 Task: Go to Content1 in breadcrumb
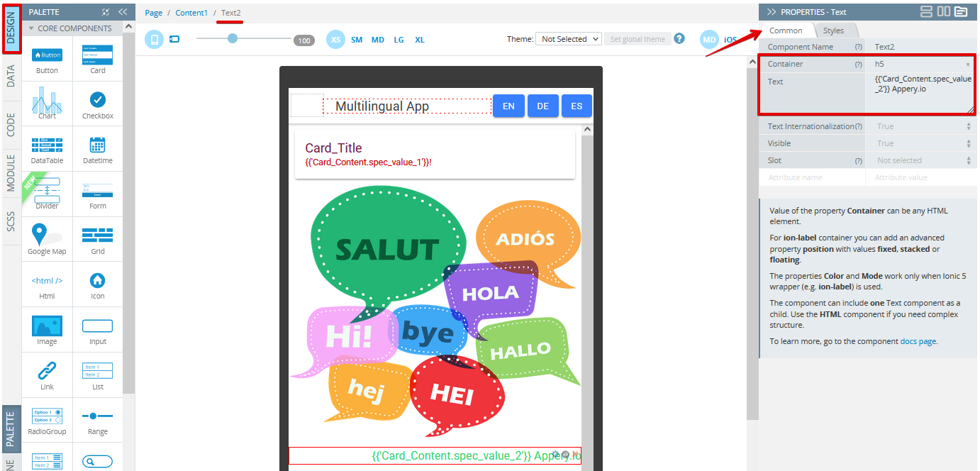pyautogui.click(x=191, y=13)
